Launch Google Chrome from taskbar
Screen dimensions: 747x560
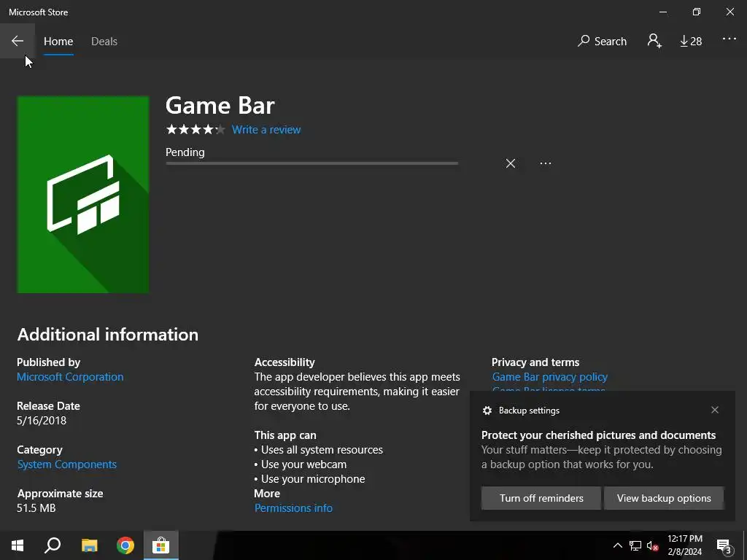[125, 545]
